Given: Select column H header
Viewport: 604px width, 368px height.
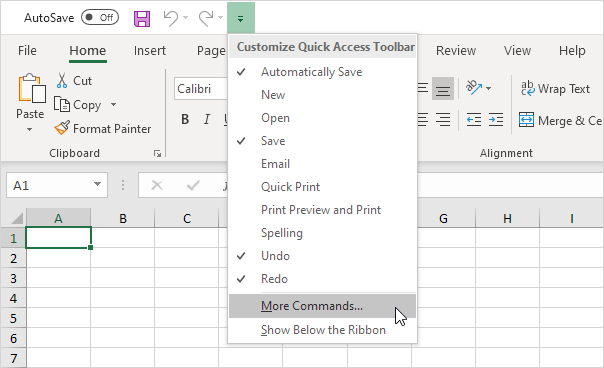Looking at the screenshot, I should [507, 218].
